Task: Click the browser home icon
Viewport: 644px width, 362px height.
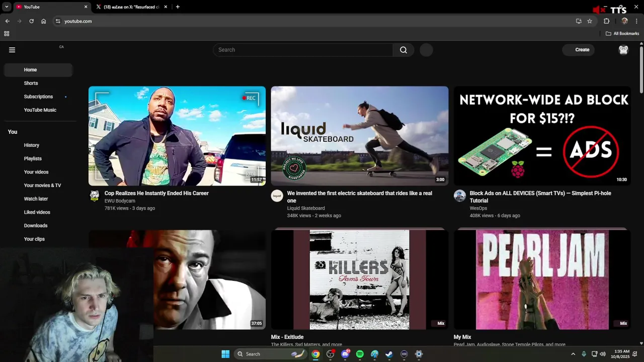Action: pyautogui.click(x=43, y=21)
